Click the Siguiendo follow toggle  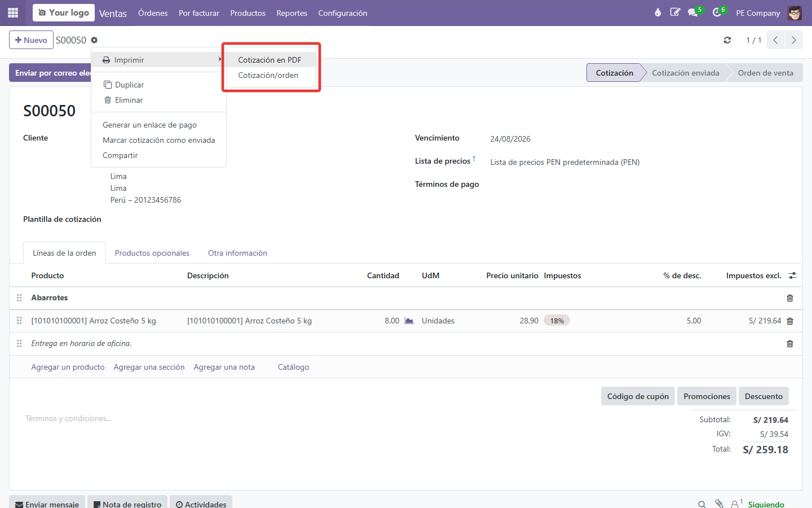pyautogui.click(x=766, y=504)
